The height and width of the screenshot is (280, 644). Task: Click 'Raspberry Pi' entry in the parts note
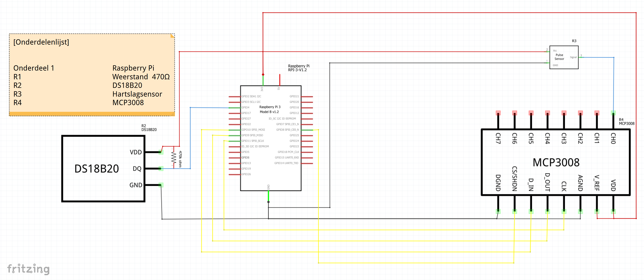pyautogui.click(x=133, y=68)
